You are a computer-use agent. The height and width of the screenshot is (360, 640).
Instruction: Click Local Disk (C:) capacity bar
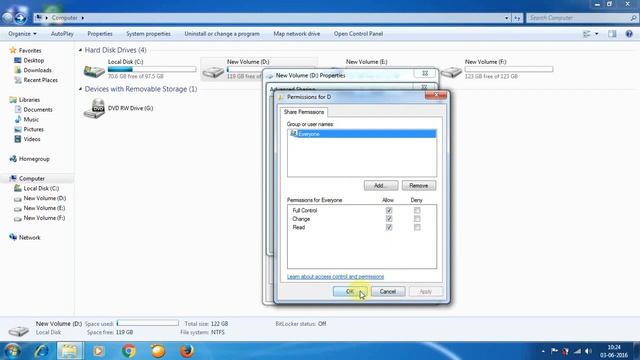pyautogui.click(x=152, y=69)
